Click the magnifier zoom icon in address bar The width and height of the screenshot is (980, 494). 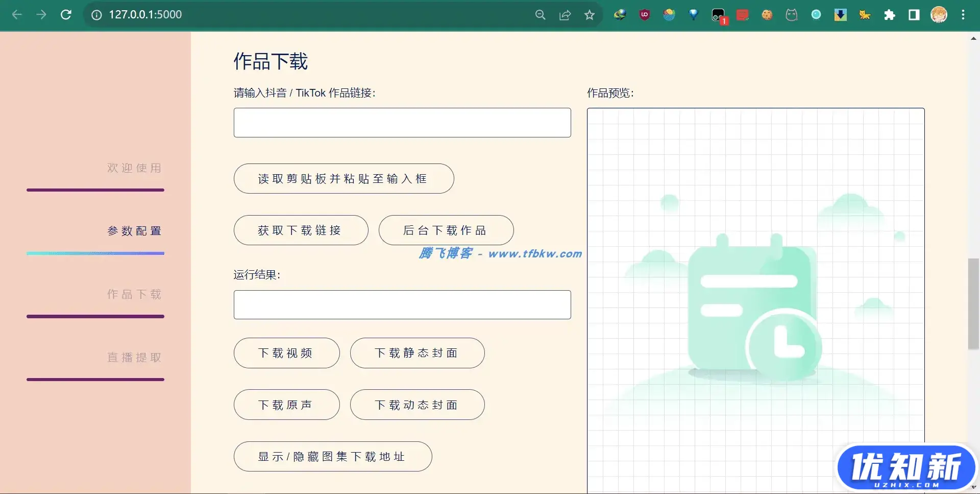pos(541,15)
